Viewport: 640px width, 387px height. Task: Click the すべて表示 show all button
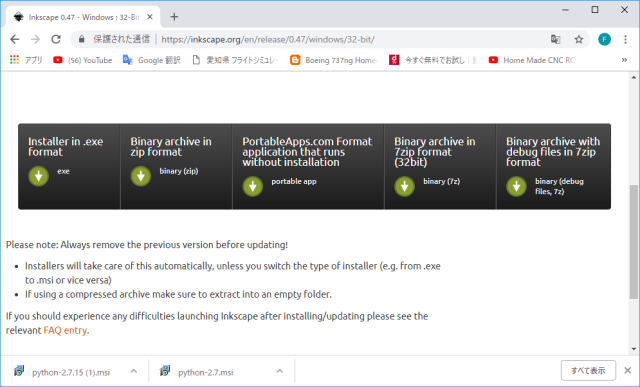588,371
